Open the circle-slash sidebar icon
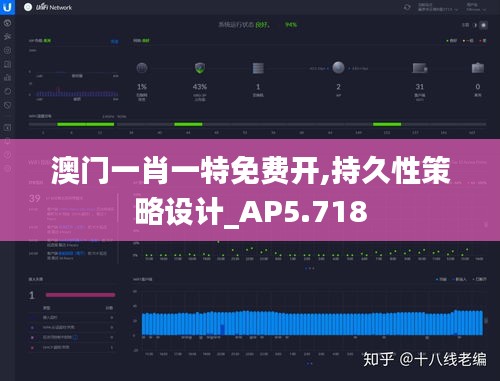 (7, 105)
